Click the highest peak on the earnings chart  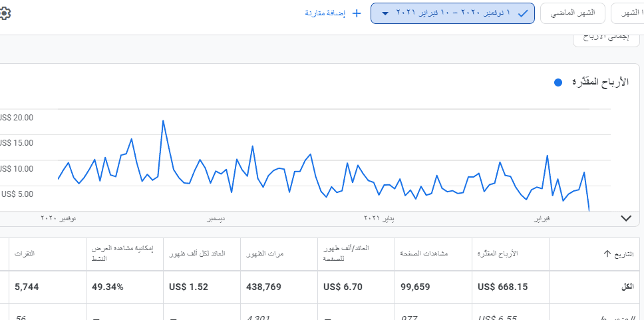[163, 121]
